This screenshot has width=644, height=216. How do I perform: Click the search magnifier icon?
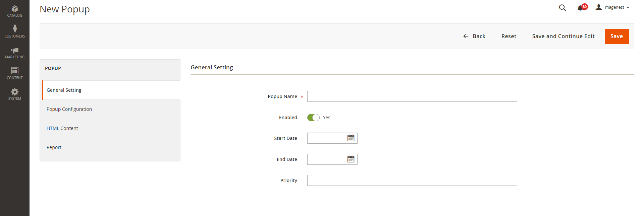point(562,8)
